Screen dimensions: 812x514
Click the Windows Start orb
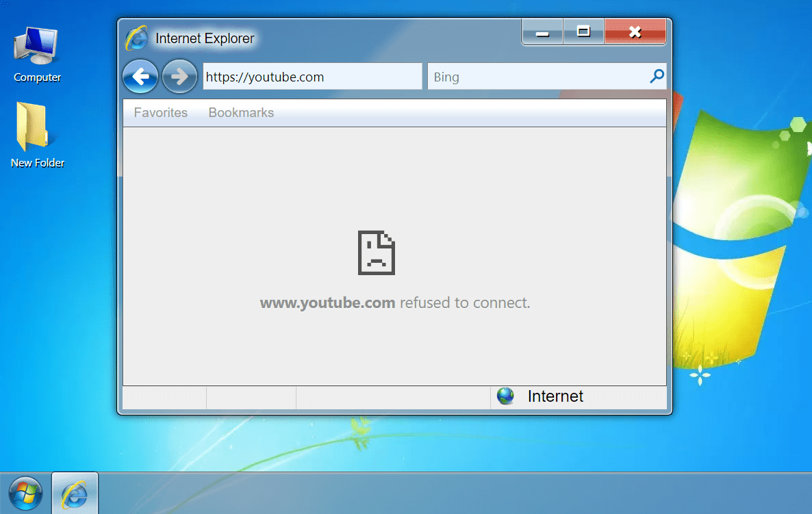[25, 493]
